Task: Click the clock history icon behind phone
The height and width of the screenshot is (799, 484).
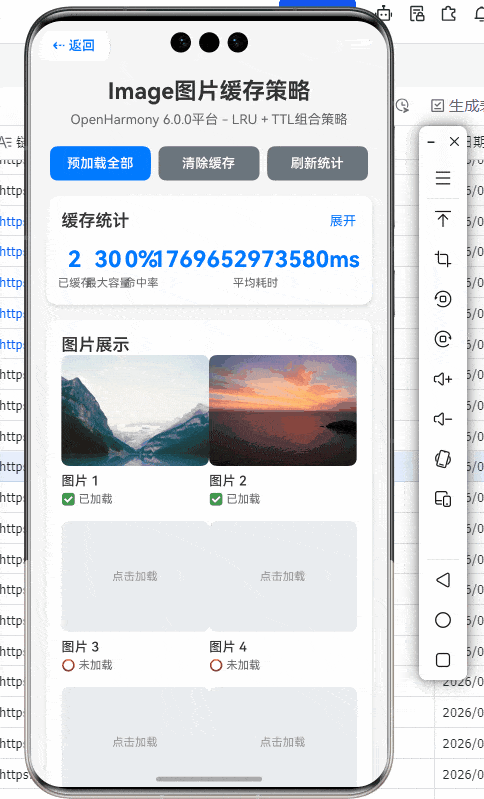Action: 402,105
